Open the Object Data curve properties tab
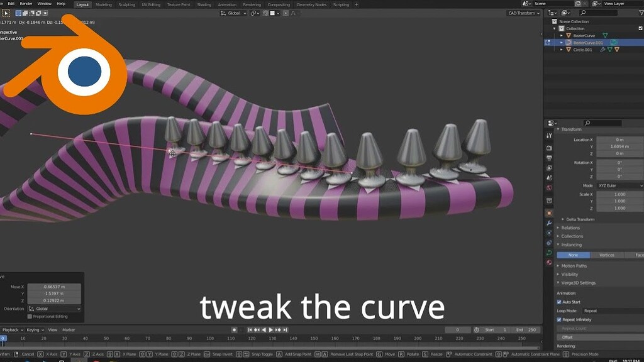 pos(549,253)
